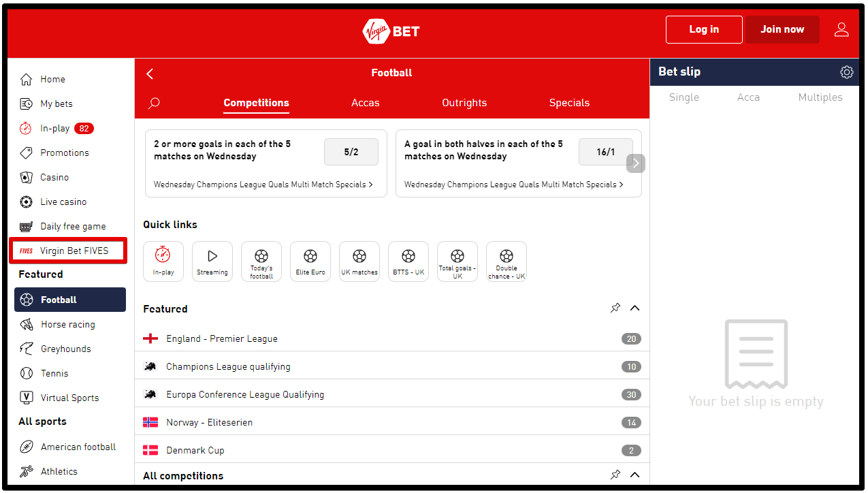Open In-play quick link tile

pyautogui.click(x=163, y=261)
